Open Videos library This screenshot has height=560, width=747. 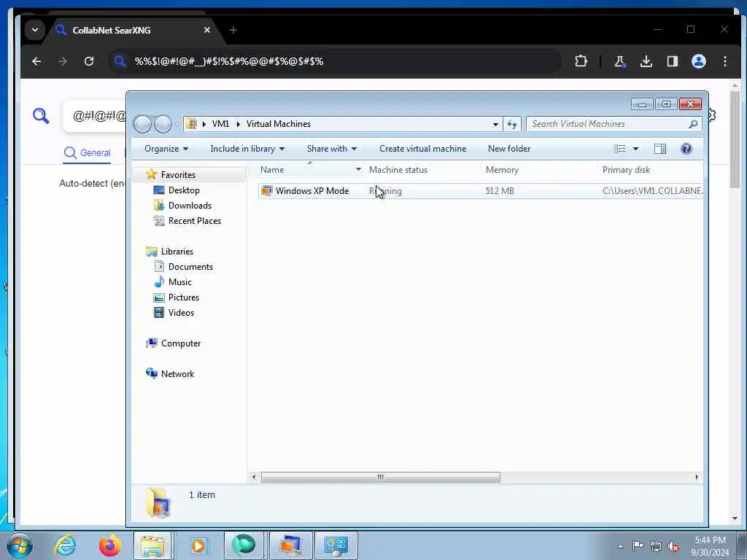point(181,312)
